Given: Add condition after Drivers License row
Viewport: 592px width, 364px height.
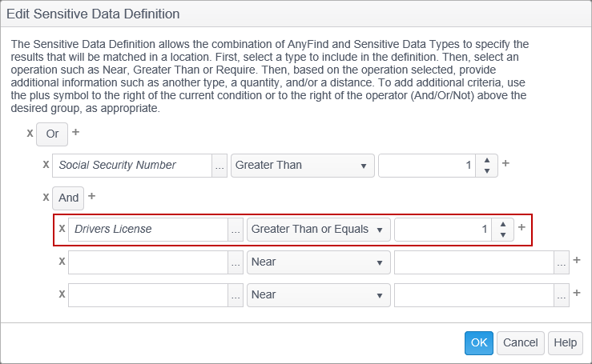Looking at the screenshot, I should pyautogui.click(x=522, y=228).
